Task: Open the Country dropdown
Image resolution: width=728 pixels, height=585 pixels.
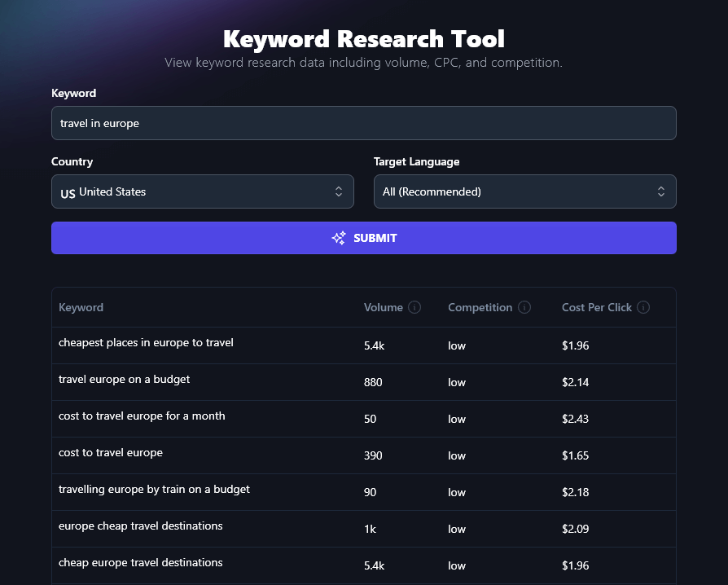Action: (202, 191)
